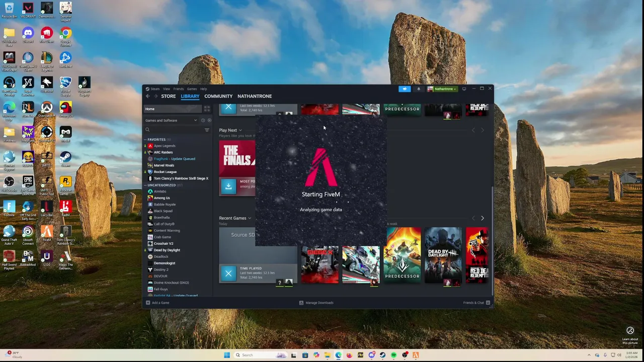The width and height of the screenshot is (644, 362).
Task: Open the Predecessor game thumbnail in Recent Games
Action: pos(402,255)
